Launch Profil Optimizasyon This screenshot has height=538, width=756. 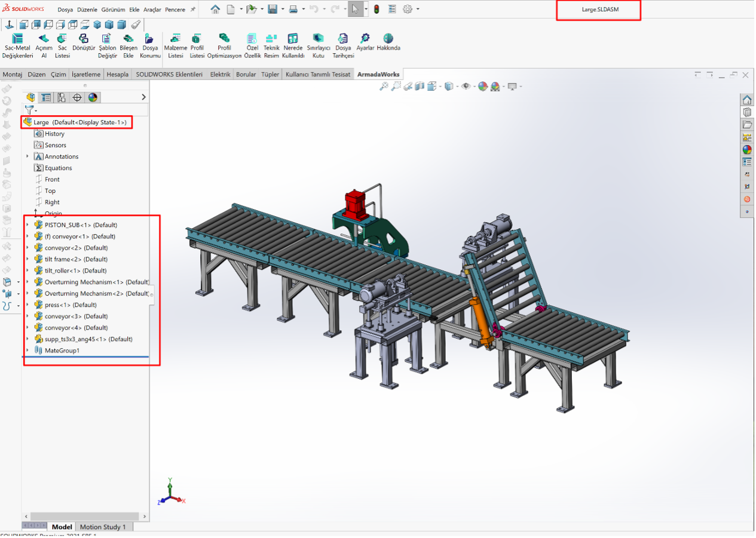tap(224, 46)
